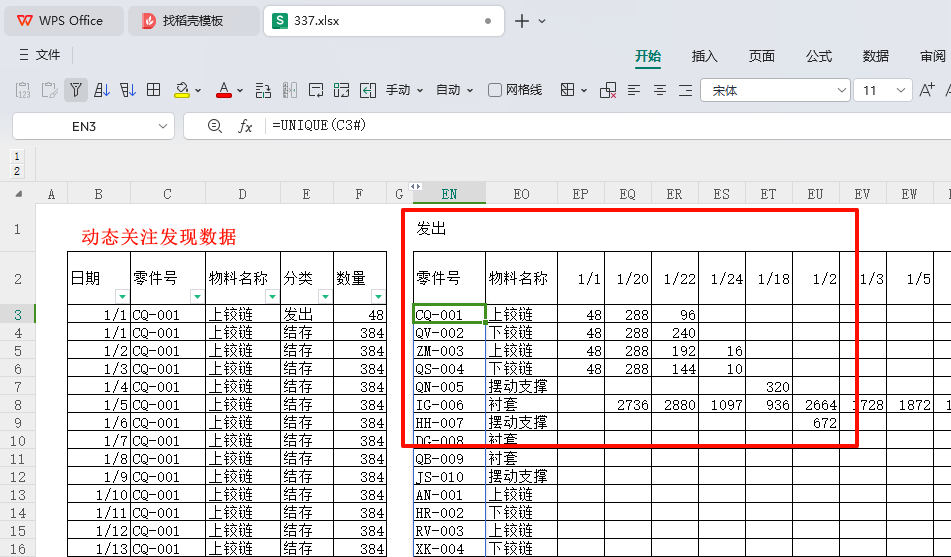This screenshot has width=951, height=557.
Task: Click outline level 1 button
Action: [x=17, y=156]
